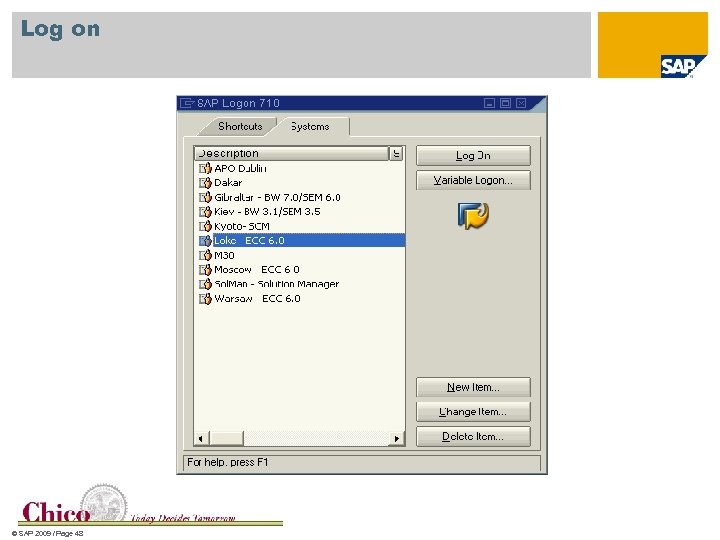Click the Kiev BW 3.1 entry icon
This screenshot has height=540, width=720.
click(205, 212)
